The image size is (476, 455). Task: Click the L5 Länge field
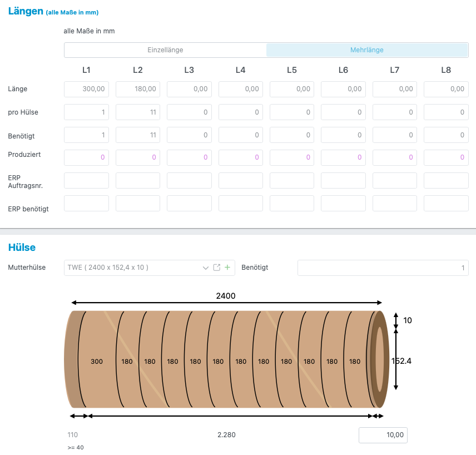click(292, 89)
